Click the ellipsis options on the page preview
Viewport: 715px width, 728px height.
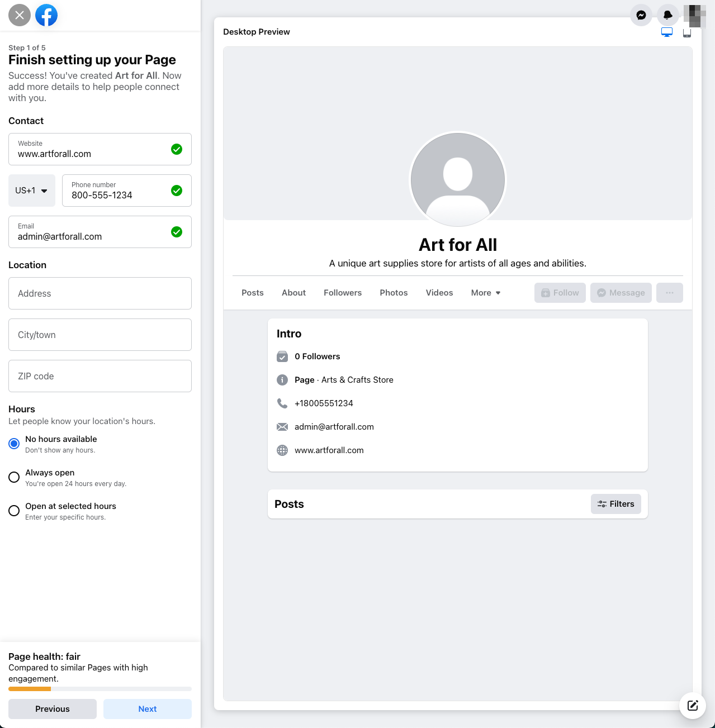(x=669, y=292)
